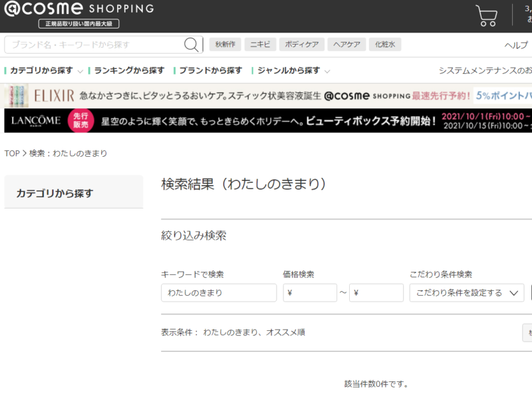Viewport: 532px width, 394px height.
Task: Open the ヘルプ link
Action: click(x=516, y=45)
